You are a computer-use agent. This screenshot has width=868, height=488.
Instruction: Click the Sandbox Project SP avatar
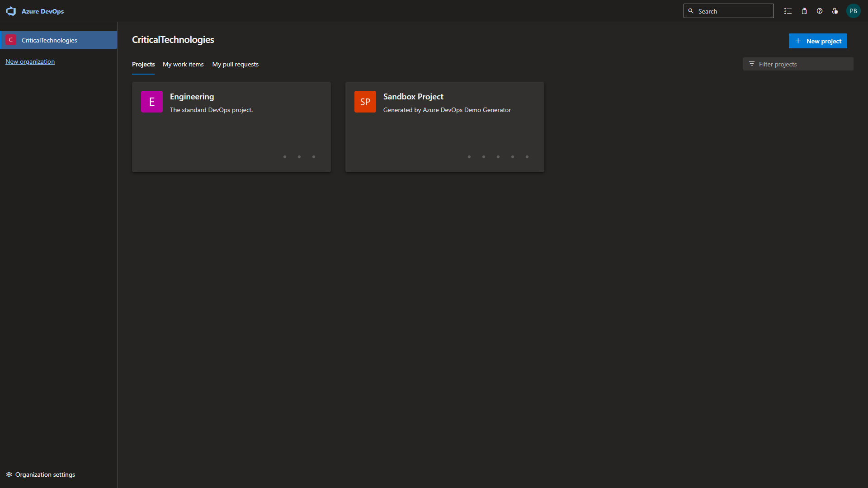(x=365, y=102)
